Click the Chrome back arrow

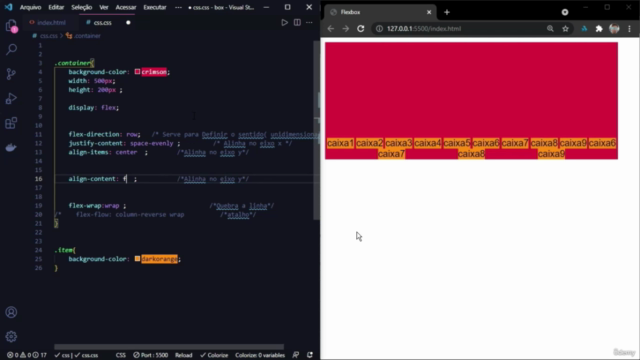tap(331, 29)
